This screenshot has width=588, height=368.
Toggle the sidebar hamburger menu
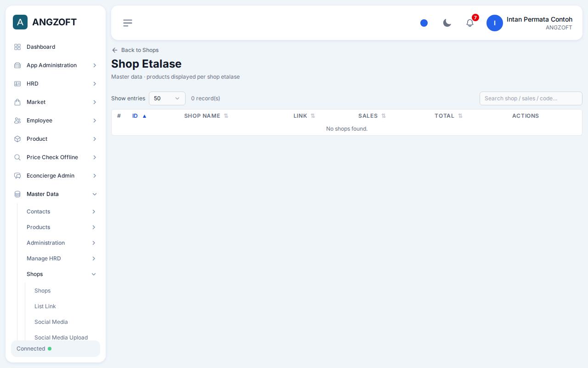point(128,23)
